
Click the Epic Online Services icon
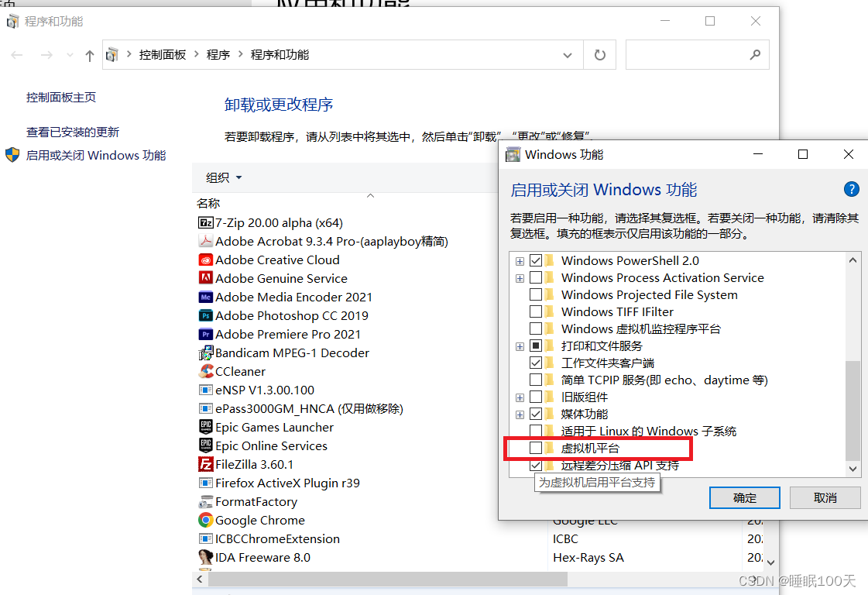coord(205,445)
